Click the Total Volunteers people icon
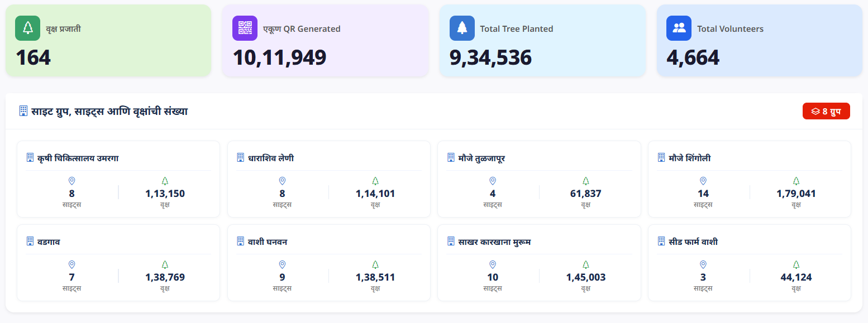Screen dimensions: 868x323 point(679,28)
